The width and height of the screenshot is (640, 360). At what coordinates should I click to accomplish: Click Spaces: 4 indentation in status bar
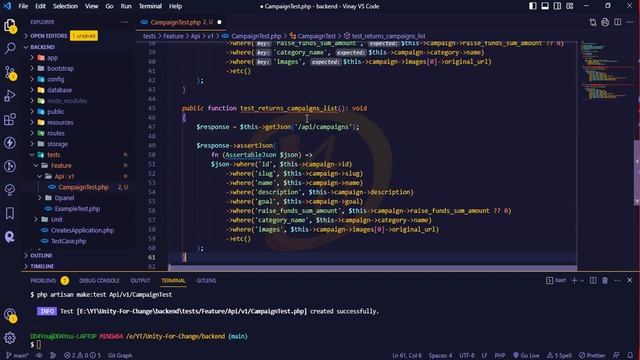coord(440,356)
